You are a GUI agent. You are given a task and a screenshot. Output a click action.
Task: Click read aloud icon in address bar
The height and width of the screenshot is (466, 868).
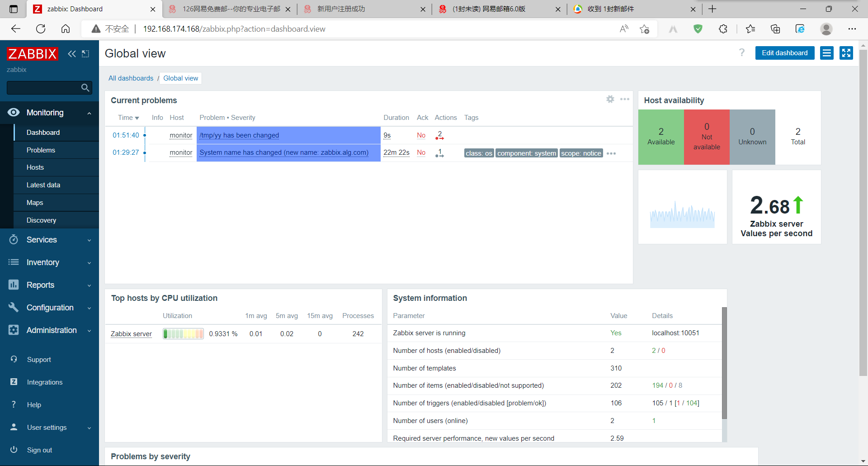[624, 29]
